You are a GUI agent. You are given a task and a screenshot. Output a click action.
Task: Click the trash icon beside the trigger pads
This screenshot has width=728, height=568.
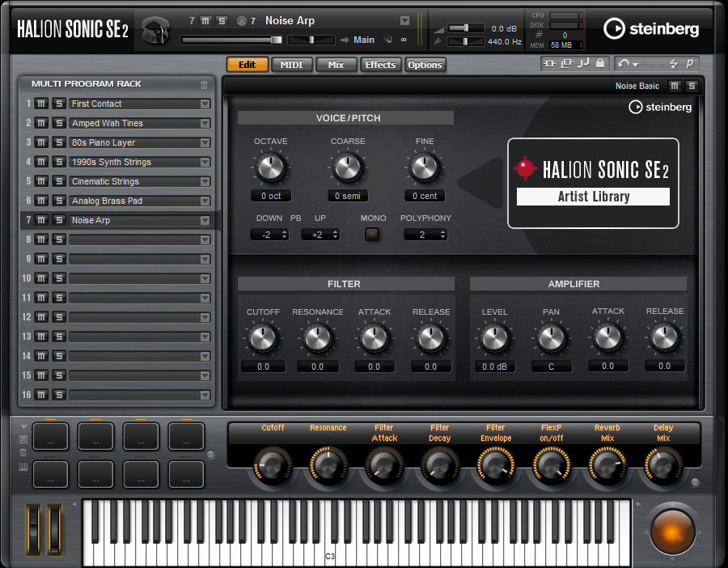[x=23, y=452]
